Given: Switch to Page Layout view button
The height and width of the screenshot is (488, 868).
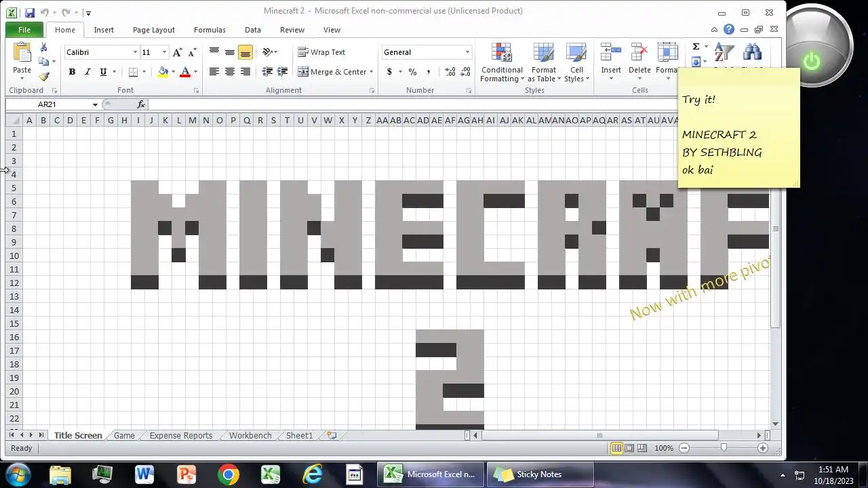Looking at the screenshot, I should click(629, 448).
